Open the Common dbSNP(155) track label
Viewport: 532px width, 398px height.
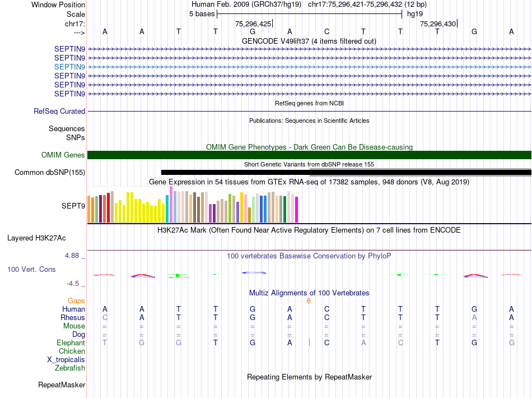point(50,173)
